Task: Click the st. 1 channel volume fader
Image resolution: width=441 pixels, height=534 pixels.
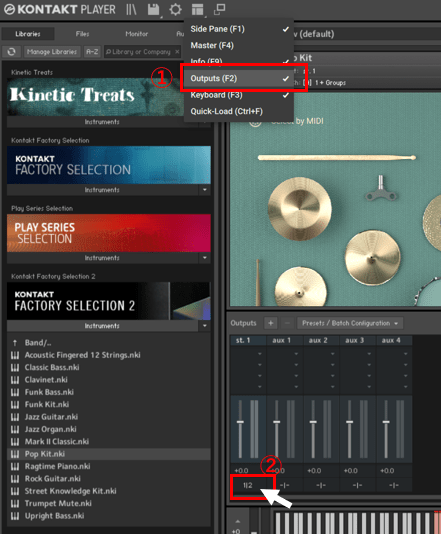Action: coord(240,422)
